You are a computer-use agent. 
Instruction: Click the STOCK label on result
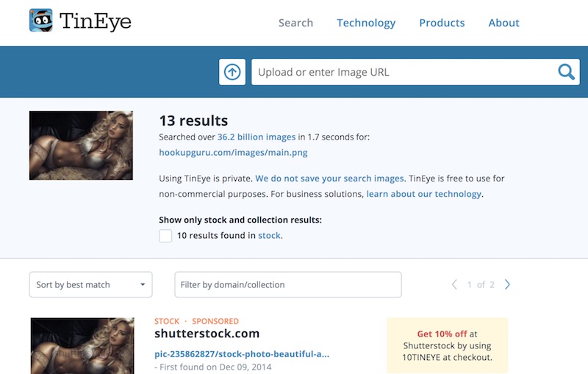coord(167,321)
